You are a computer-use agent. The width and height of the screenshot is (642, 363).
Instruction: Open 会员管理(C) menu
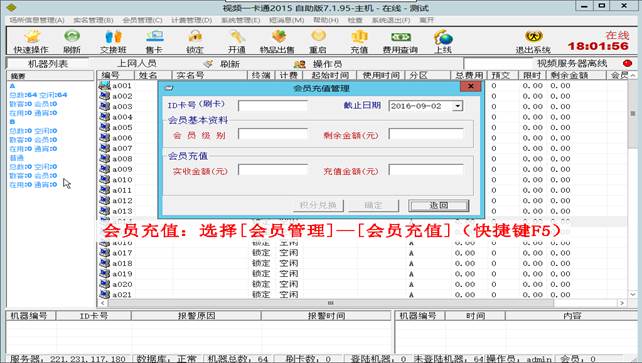(142, 20)
